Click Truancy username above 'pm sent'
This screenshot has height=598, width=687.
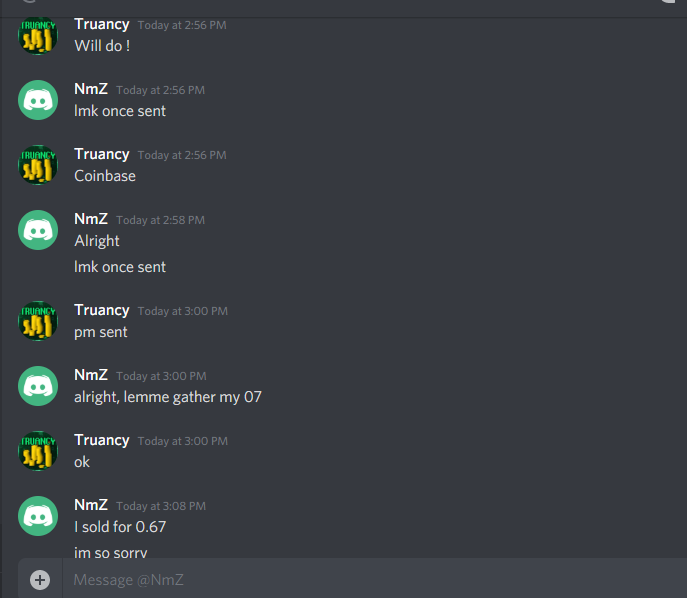tap(102, 310)
